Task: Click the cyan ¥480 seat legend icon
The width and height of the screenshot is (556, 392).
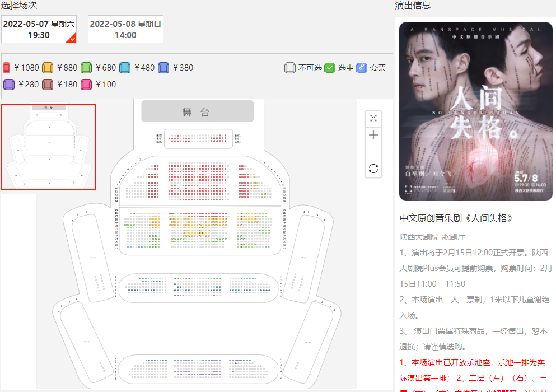Action: click(x=125, y=68)
